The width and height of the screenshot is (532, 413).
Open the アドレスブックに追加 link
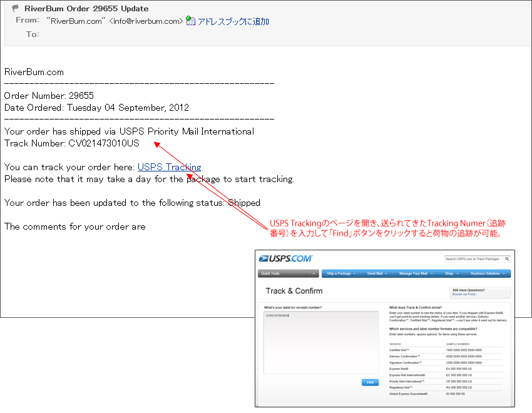point(233,21)
